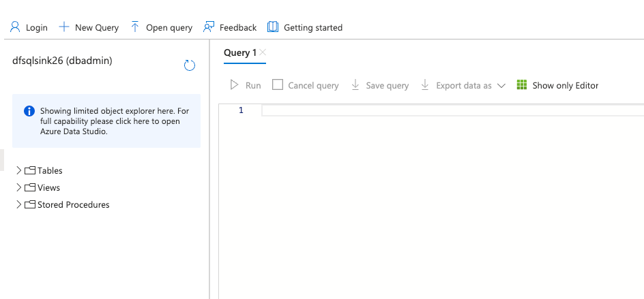Select the Views tree label
This screenshot has width=644, height=299.
tap(49, 187)
